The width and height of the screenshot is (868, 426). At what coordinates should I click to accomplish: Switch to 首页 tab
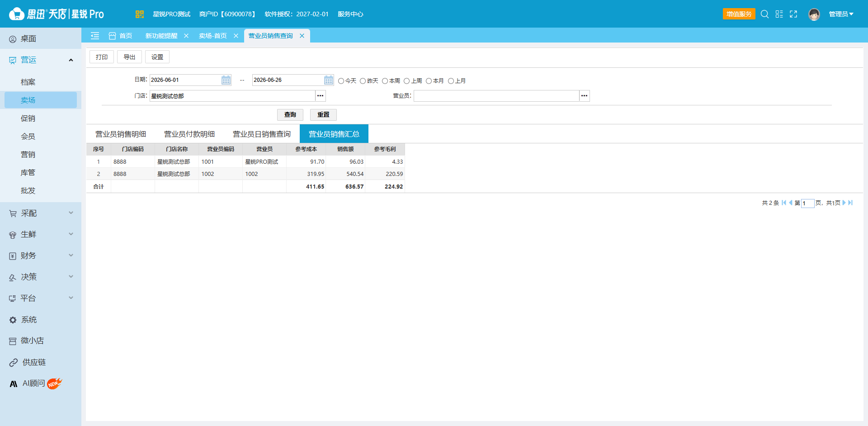point(121,36)
